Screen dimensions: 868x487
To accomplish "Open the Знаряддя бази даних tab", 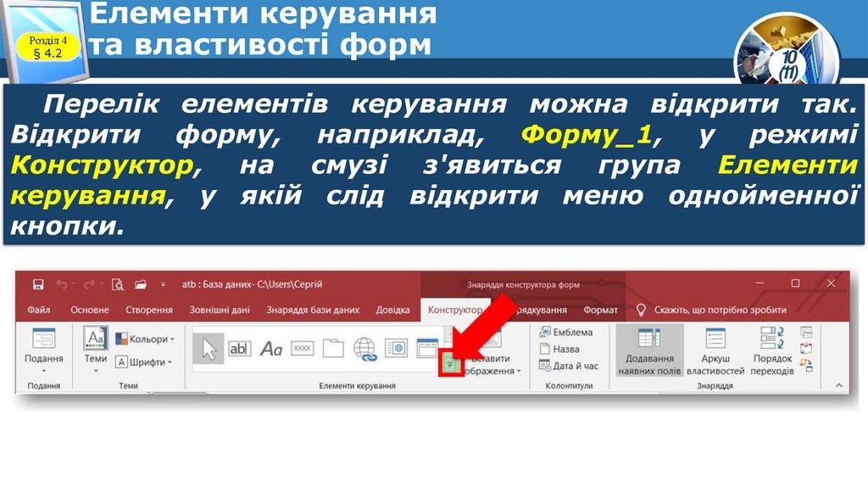I will [x=313, y=310].
